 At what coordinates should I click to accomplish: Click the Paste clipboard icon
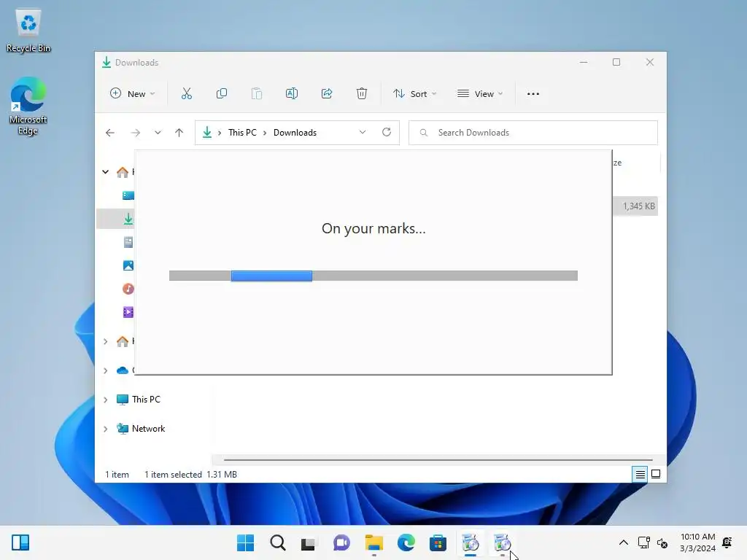[256, 94]
